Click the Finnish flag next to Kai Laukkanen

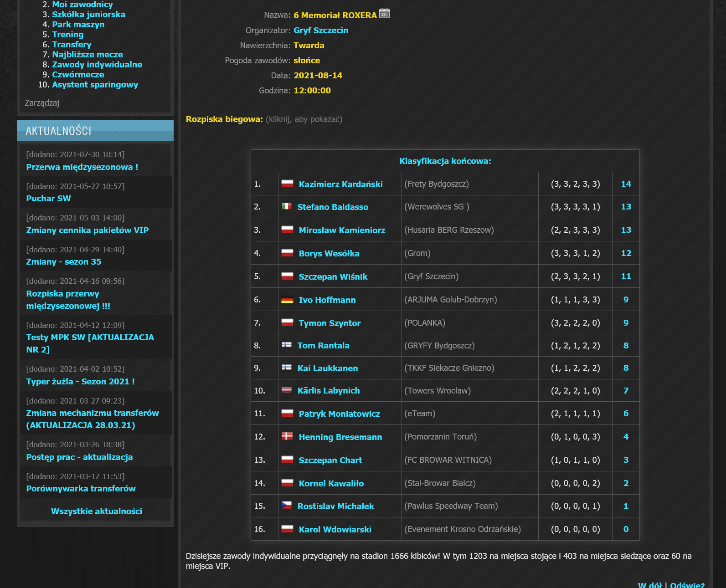click(x=287, y=367)
